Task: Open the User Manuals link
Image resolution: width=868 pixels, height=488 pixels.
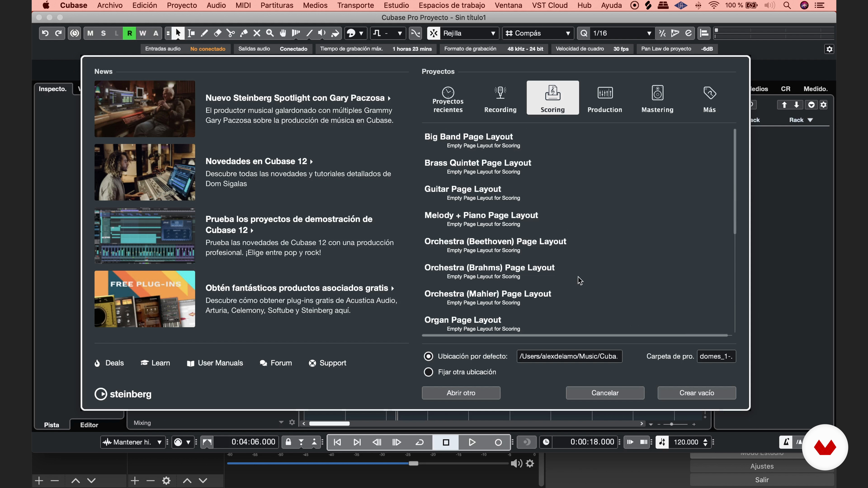Action: tap(215, 363)
